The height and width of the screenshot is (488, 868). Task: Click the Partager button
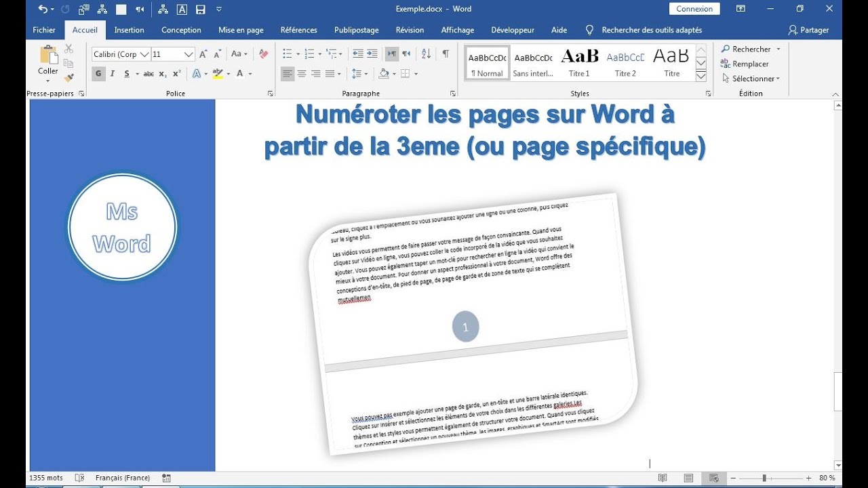808,30
